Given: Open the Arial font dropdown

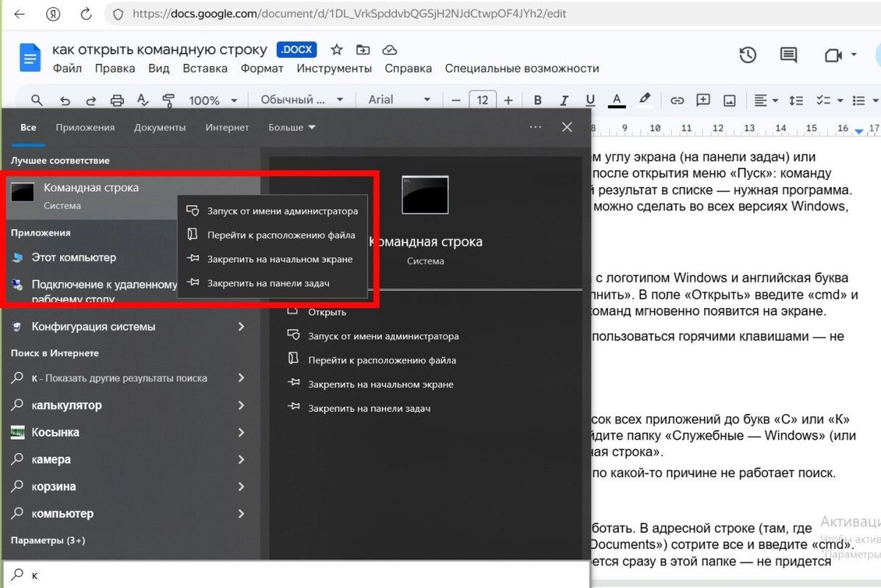Looking at the screenshot, I should point(399,100).
